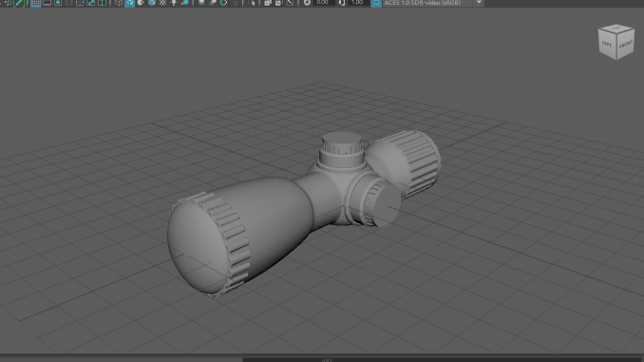Enable wireframe display cube icon

point(119,3)
